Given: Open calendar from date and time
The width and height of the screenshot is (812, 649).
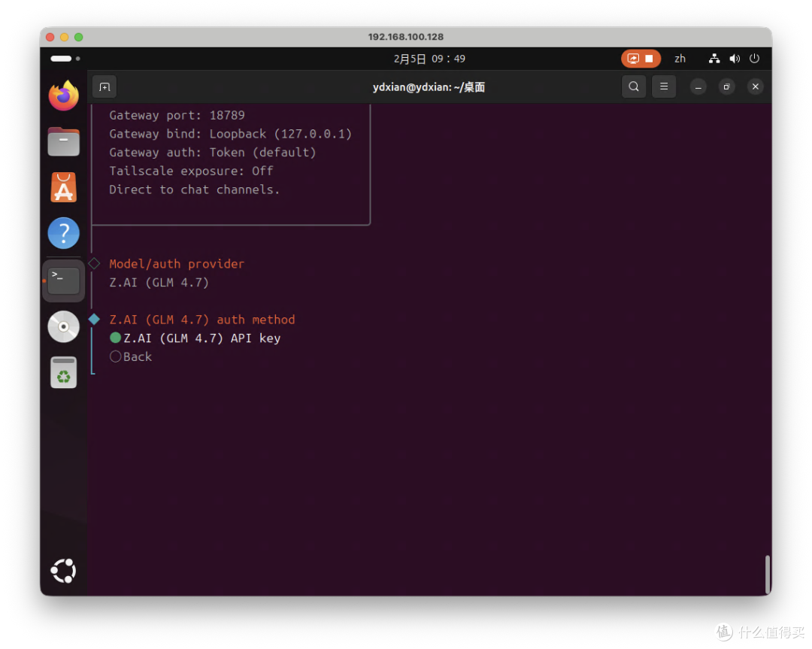Looking at the screenshot, I should (x=429, y=59).
